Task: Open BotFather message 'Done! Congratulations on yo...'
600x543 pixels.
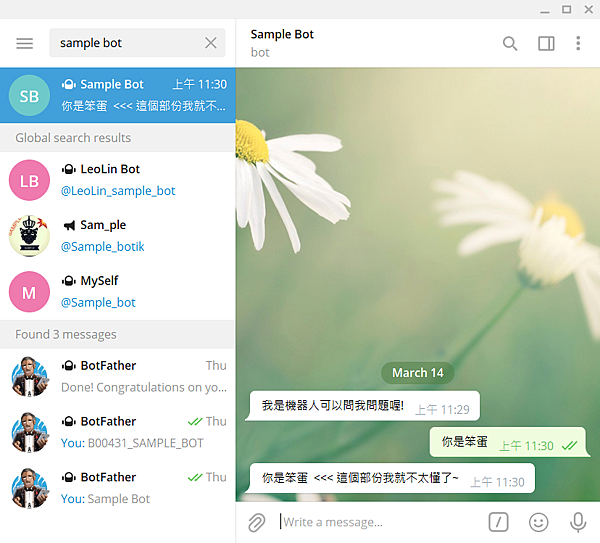Action: tap(117, 377)
